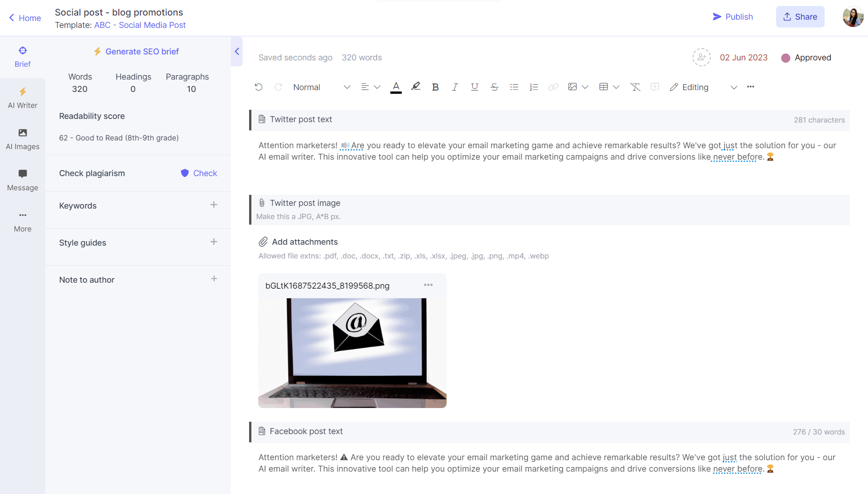Open the laptop email image thumbnail

[352, 353]
